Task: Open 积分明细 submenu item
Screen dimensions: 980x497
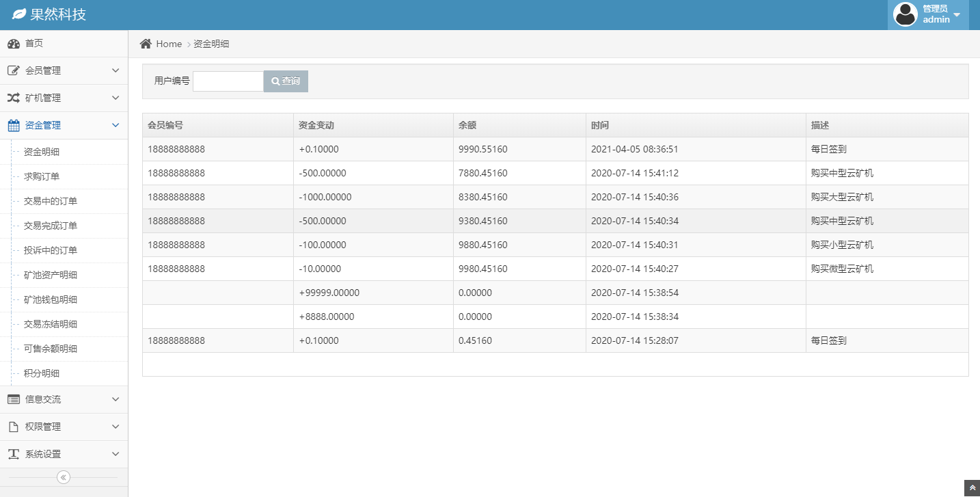Action: [64, 373]
